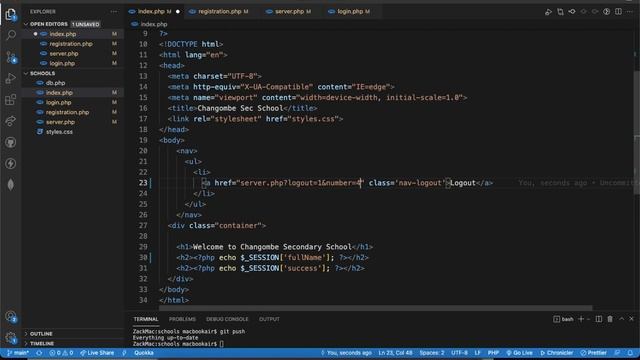
Task: Open the MongoDB leaf icon view
Action: point(11,184)
